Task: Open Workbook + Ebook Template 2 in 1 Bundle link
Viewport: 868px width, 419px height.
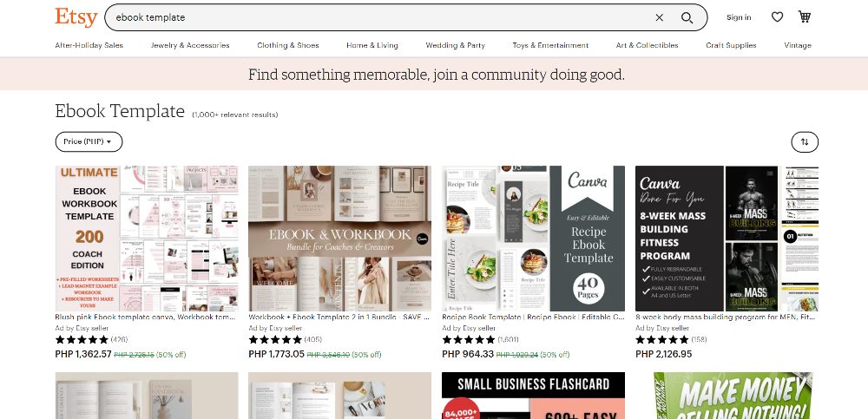Action: pos(339,318)
